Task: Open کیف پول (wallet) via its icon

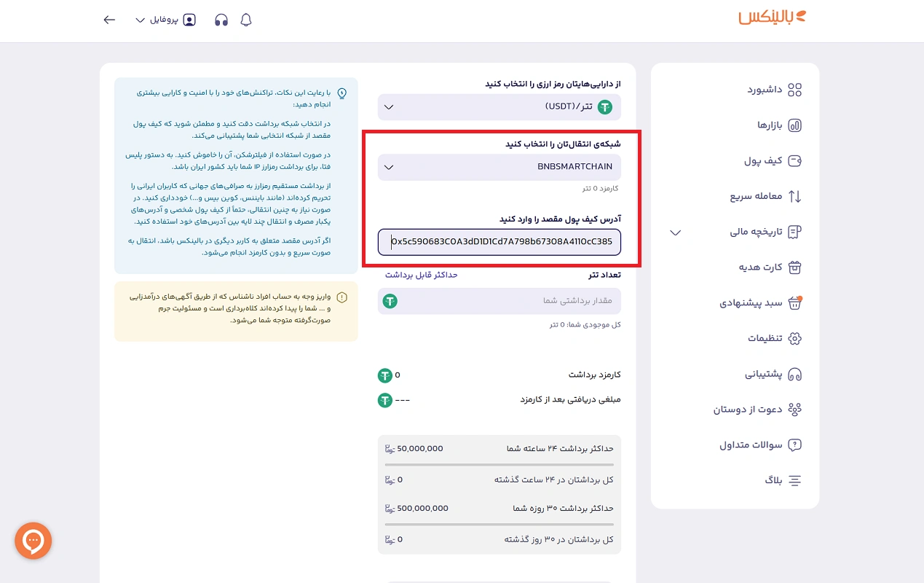Action: pyautogui.click(x=794, y=161)
